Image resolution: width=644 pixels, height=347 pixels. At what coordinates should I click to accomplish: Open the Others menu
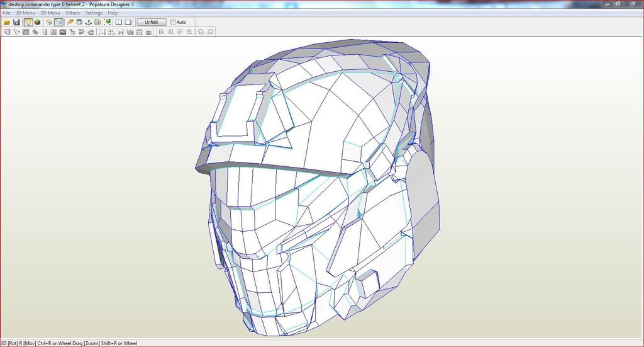click(73, 13)
